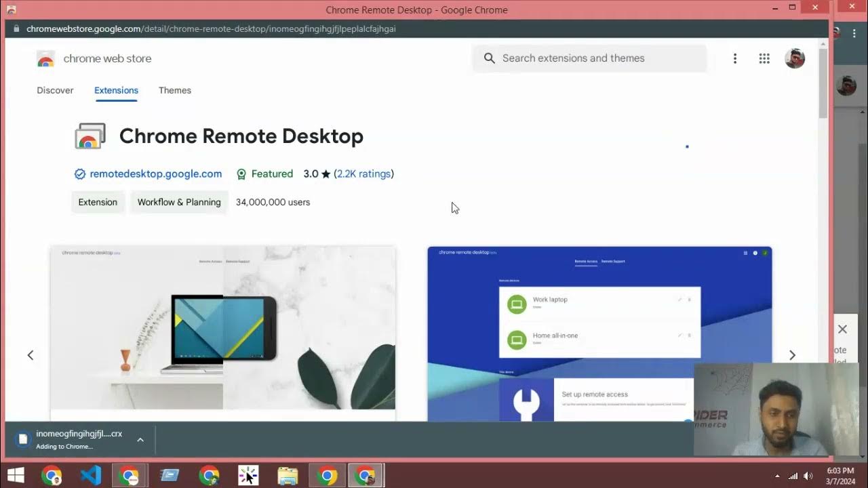The height and width of the screenshot is (488, 868).
Task: Open Visual Studio Code from taskbar
Action: click(90, 476)
